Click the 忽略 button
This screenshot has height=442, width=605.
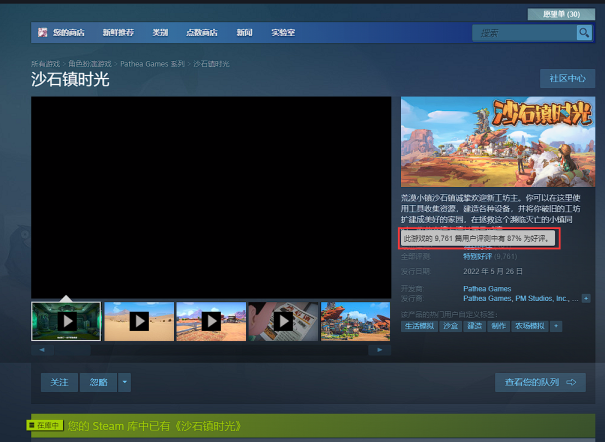click(98, 382)
